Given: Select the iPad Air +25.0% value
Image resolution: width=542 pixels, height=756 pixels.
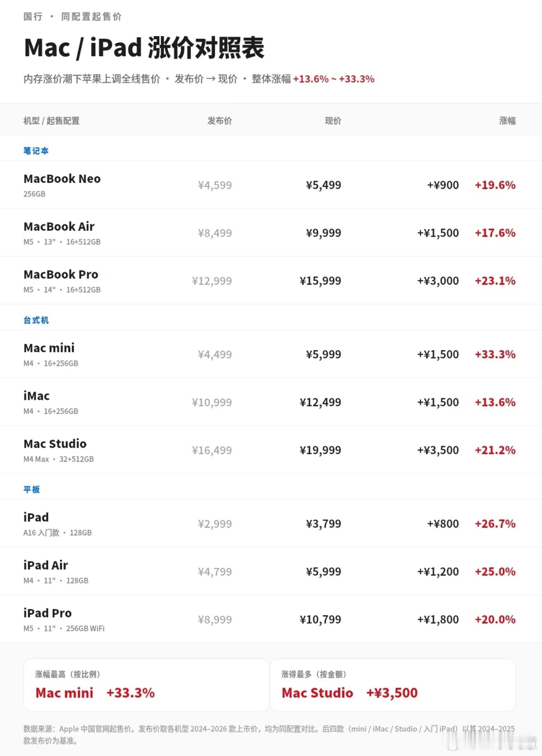Looking at the screenshot, I should pos(495,572).
